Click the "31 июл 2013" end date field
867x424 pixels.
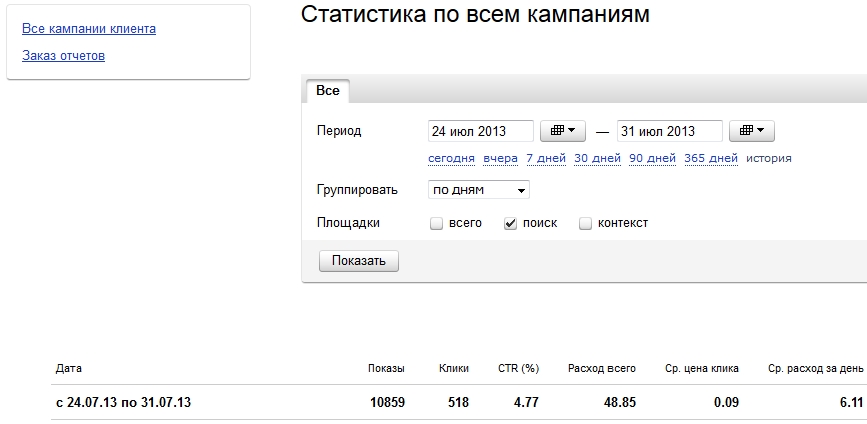tap(670, 131)
